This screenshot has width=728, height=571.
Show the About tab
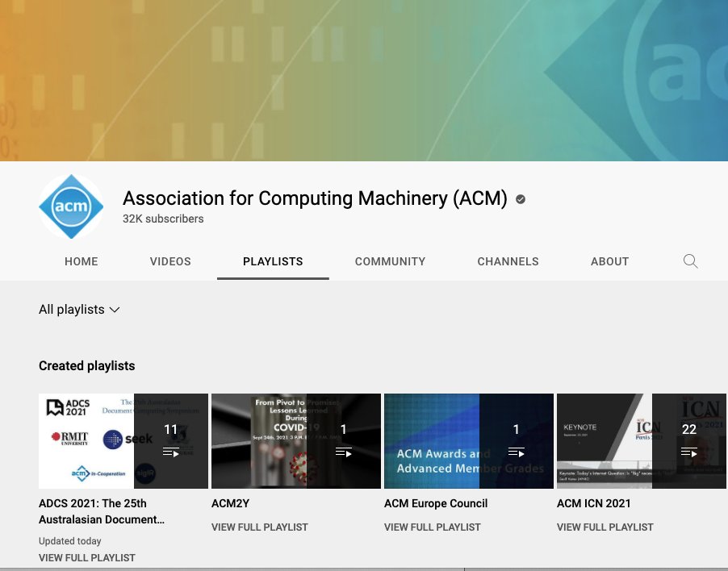tap(609, 261)
